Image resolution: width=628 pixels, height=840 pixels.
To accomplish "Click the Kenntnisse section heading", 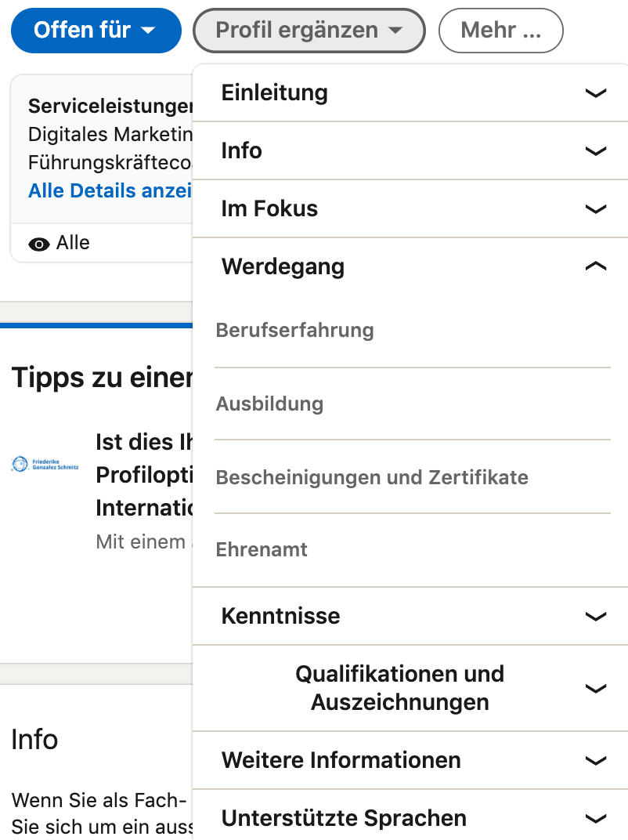I will 280,616.
